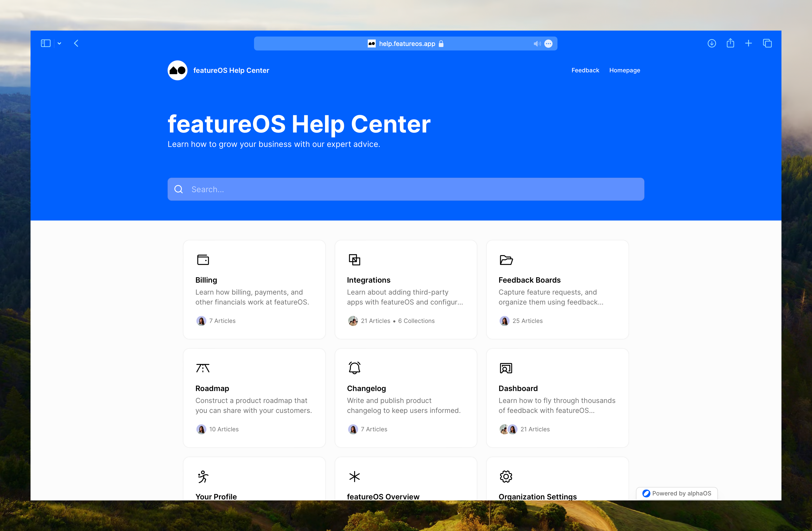Click the featureOS Overview asterisk icon
The image size is (812, 531).
[355, 477]
